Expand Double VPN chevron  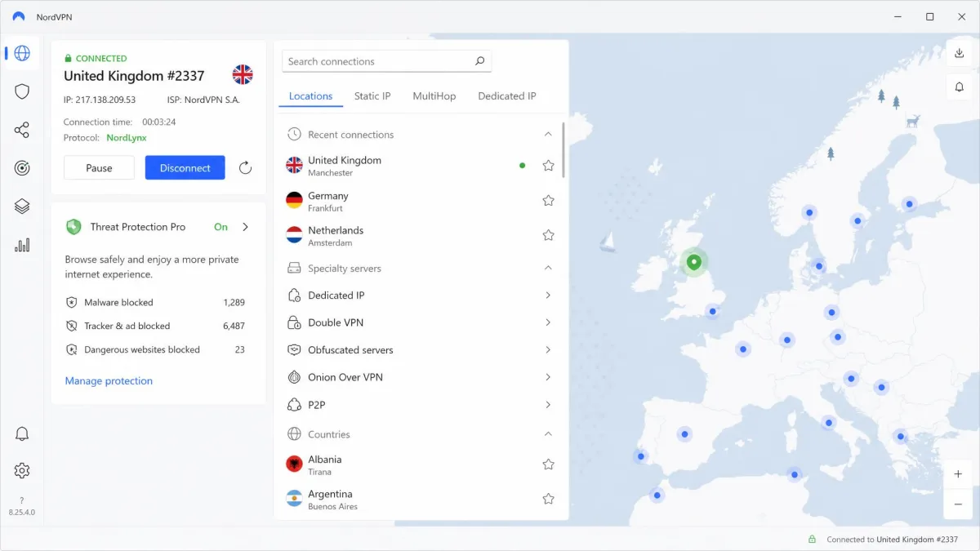548,322
